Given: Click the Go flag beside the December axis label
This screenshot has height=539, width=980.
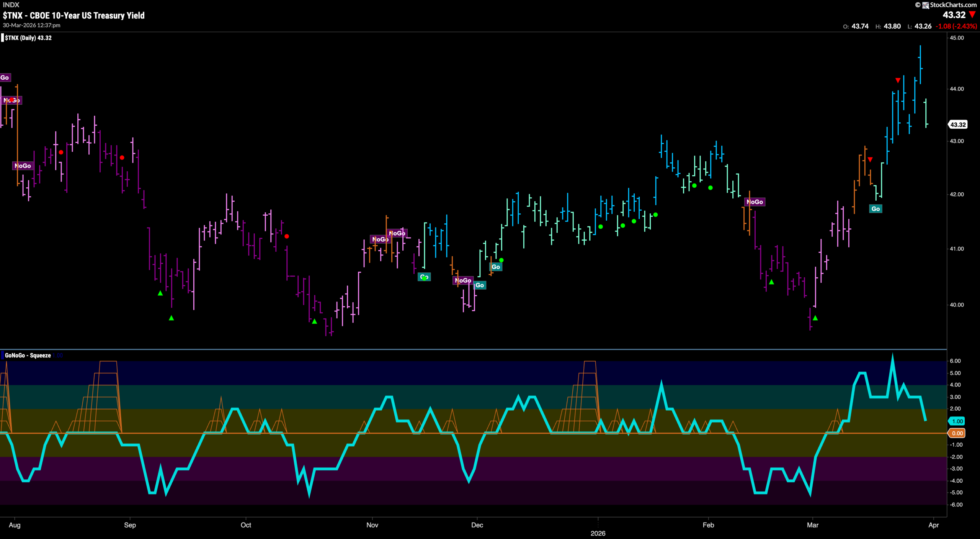Looking at the screenshot, I should pos(480,285).
